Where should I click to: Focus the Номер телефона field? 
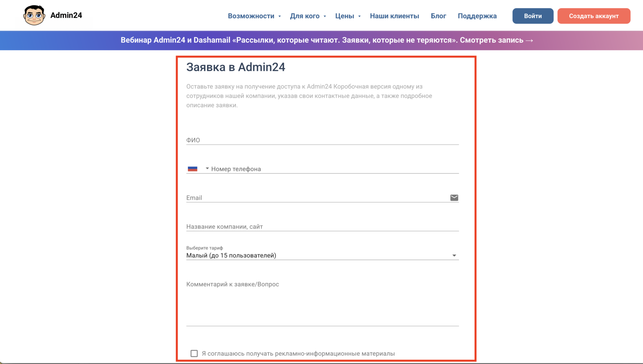click(x=335, y=169)
